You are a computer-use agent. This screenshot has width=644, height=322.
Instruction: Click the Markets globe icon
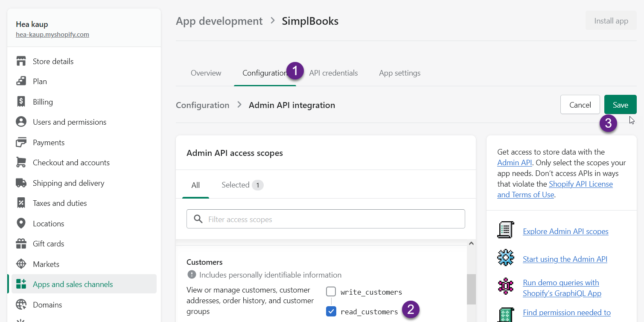(21, 264)
